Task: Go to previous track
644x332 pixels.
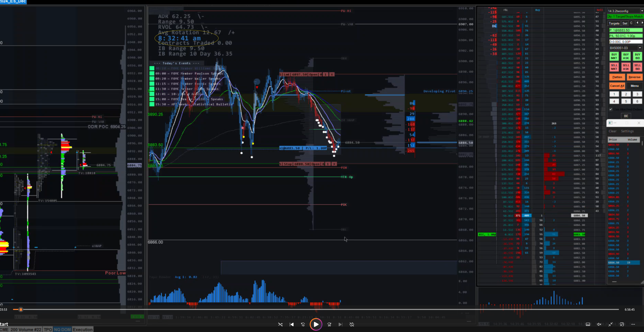Action: click(291, 324)
